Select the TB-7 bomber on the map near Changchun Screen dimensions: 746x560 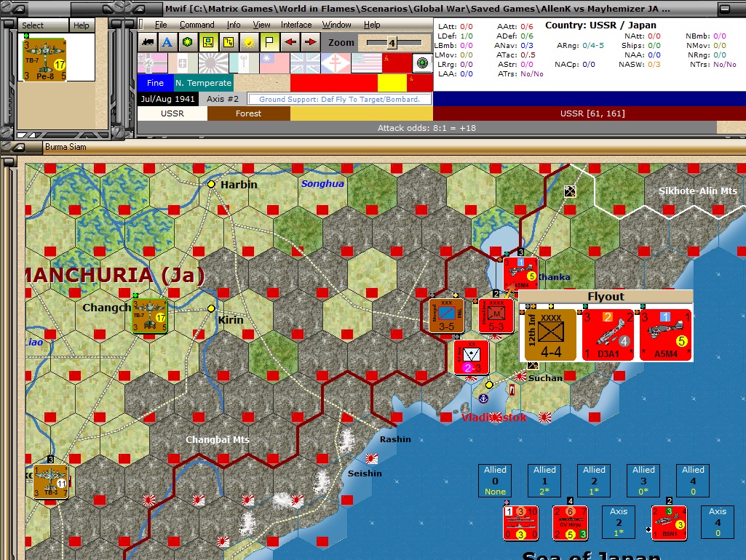point(149,316)
